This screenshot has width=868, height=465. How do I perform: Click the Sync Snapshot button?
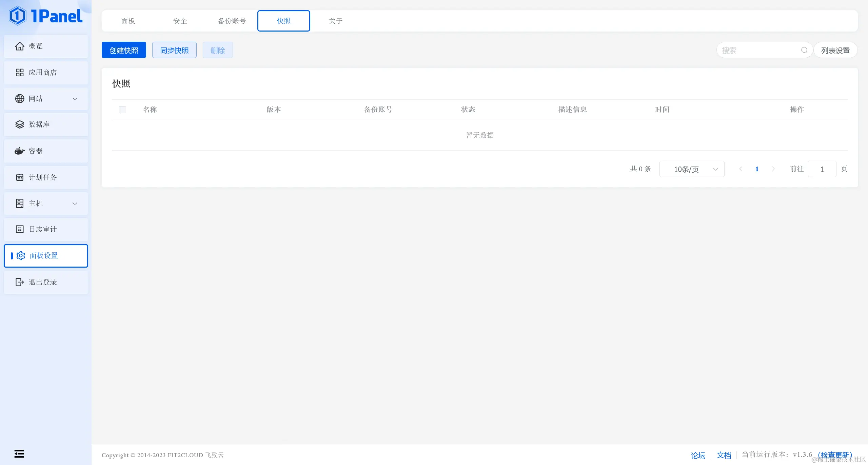click(x=174, y=50)
